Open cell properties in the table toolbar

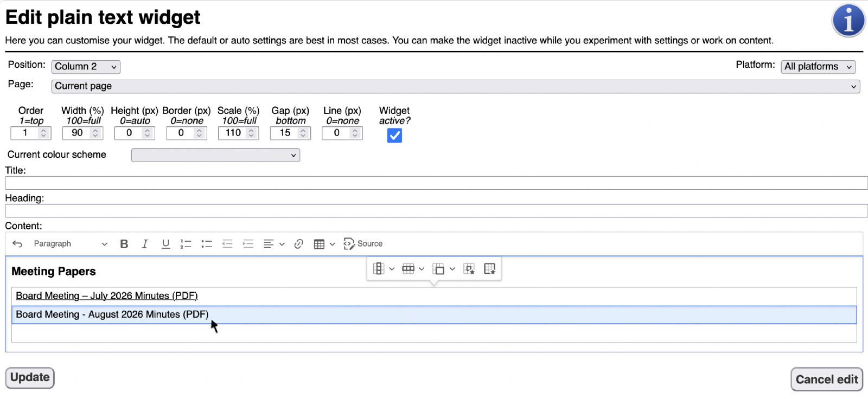point(469,269)
